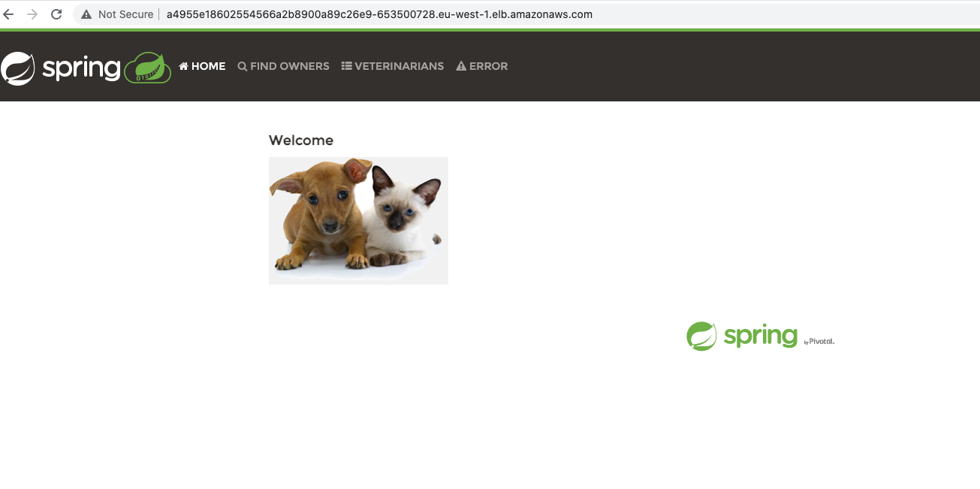980x489 pixels.
Task: Click the green cloud leaf logo
Action: click(x=147, y=68)
